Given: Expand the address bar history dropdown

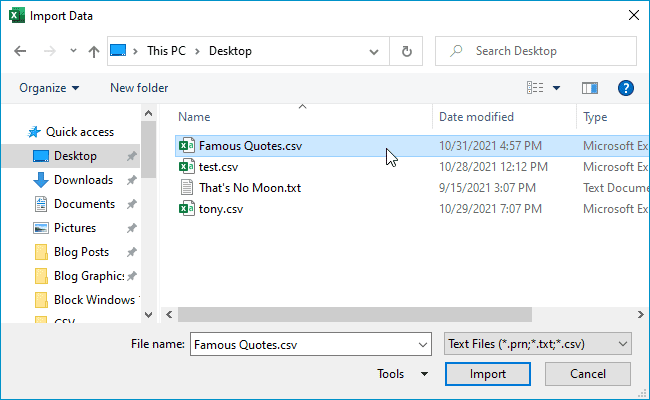Looking at the screenshot, I should pyautogui.click(x=374, y=52).
